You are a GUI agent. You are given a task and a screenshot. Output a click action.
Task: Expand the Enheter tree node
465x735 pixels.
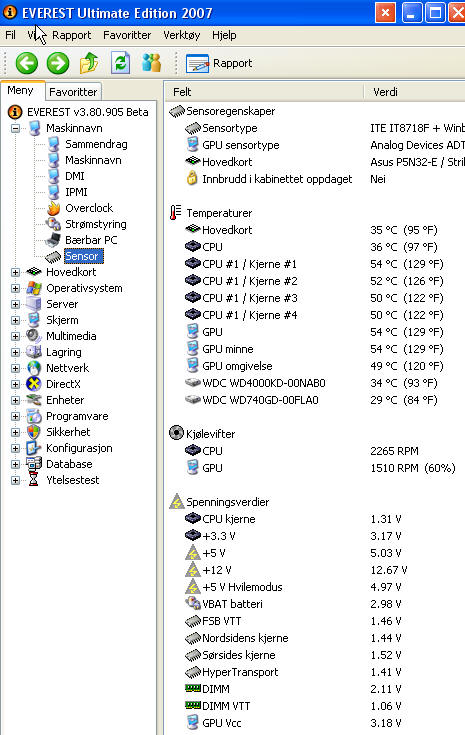(x=15, y=400)
